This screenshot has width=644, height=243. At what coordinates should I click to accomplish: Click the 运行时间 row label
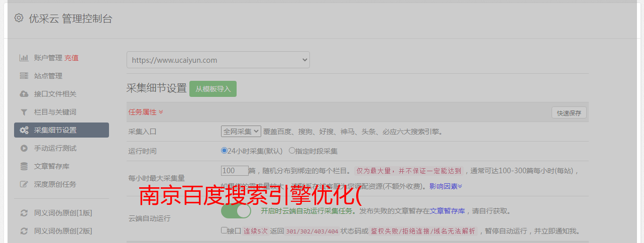point(143,151)
